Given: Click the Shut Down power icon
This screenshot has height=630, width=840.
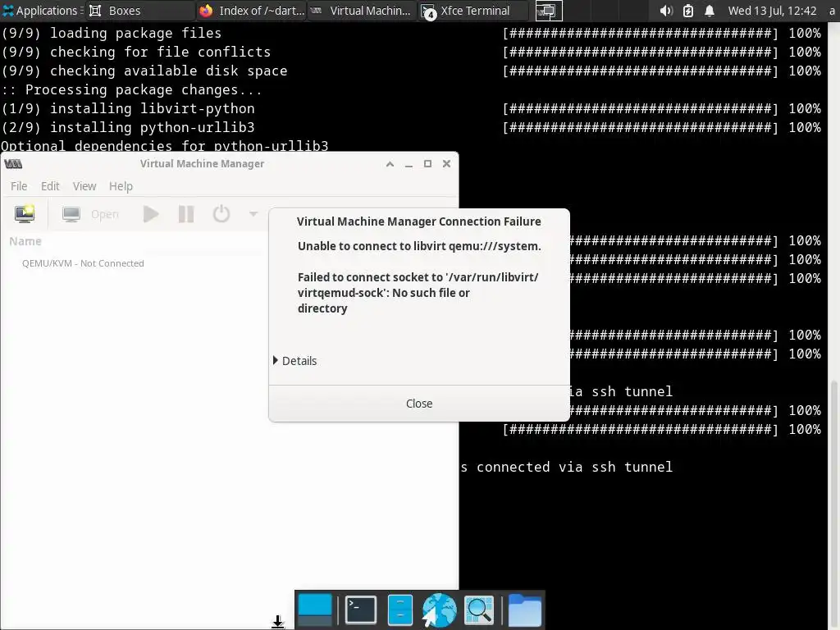Looking at the screenshot, I should [221, 214].
